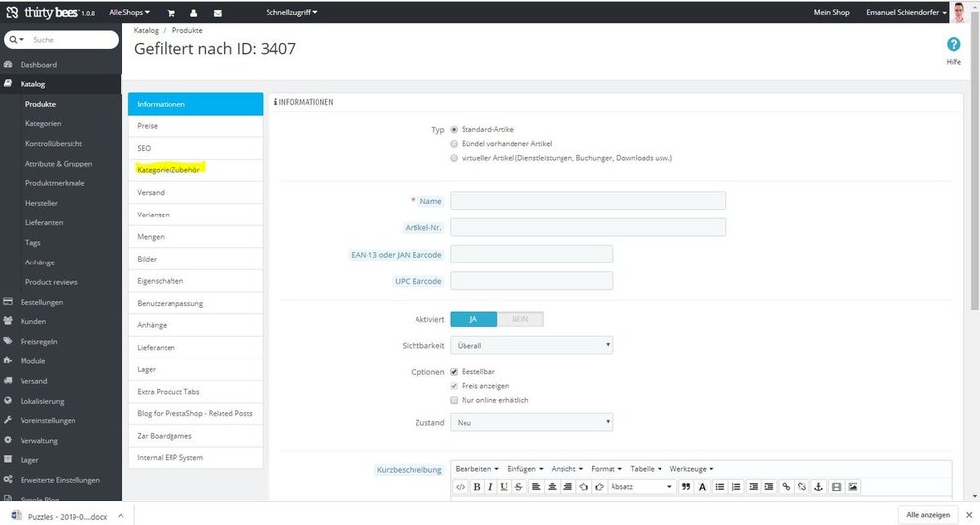Toggle bold in the Kurzbeschreibung editor
Screen dimensions: 980x525
click(x=477, y=487)
